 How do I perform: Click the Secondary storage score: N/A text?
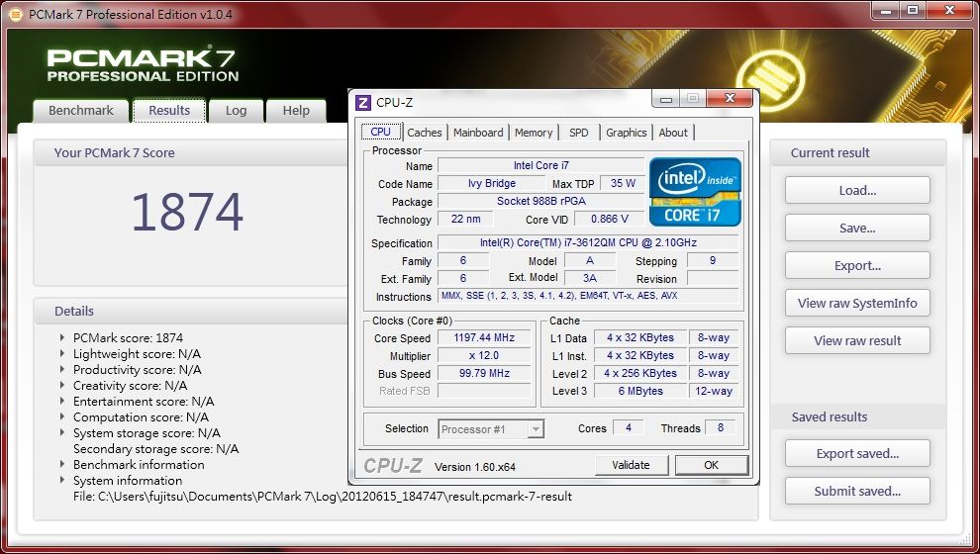(156, 448)
